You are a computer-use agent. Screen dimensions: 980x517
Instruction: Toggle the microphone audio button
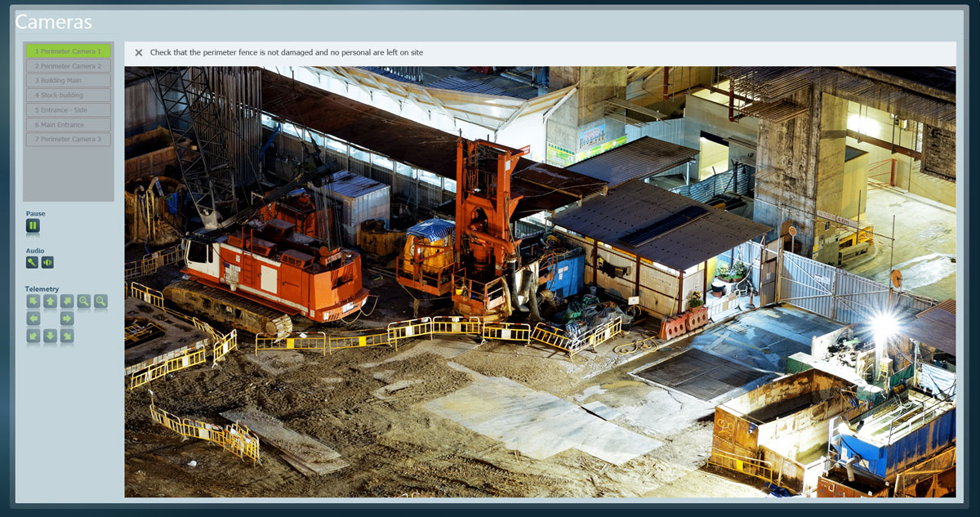pyautogui.click(x=33, y=262)
